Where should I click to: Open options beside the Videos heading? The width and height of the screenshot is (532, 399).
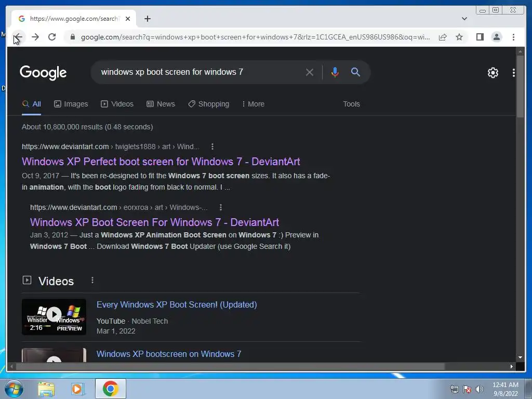point(92,280)
